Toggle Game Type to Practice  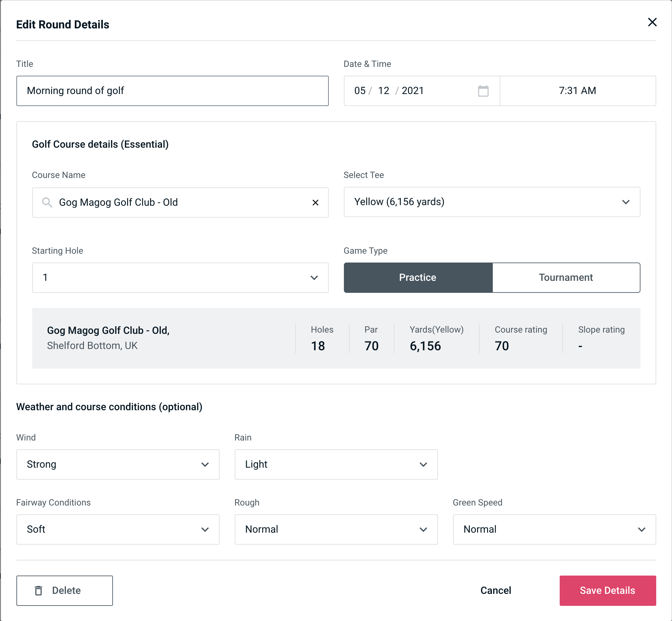[x=417, y=277]
